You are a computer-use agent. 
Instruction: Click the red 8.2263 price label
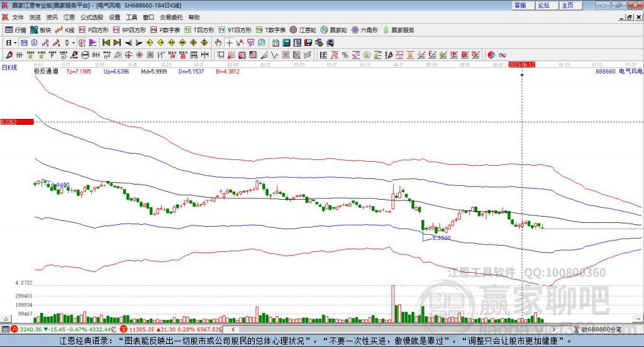coord(17,122)
